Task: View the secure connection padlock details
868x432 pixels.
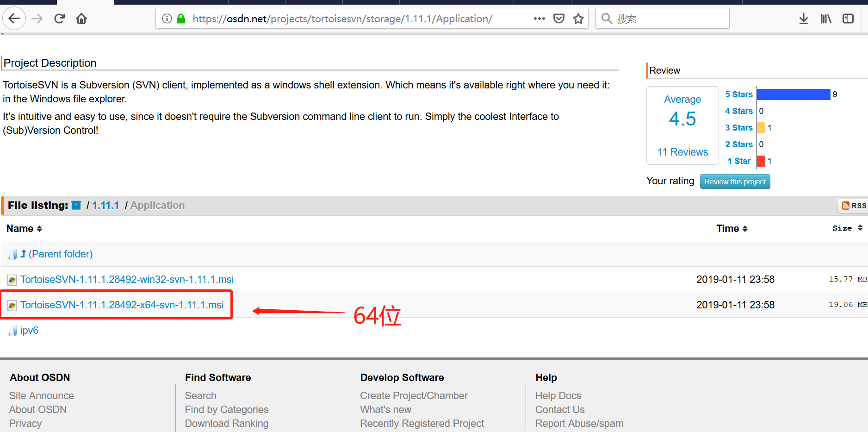Action: [181, 19]
